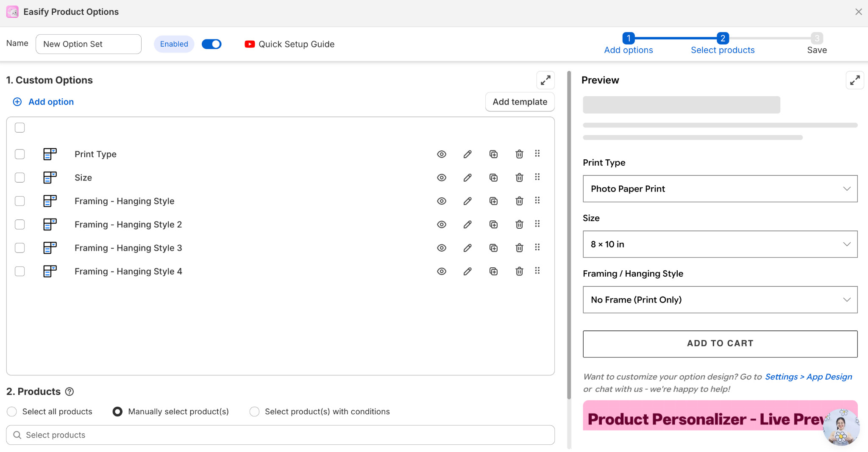
Task: Duplicate the Size option
Action: point(493,177)
